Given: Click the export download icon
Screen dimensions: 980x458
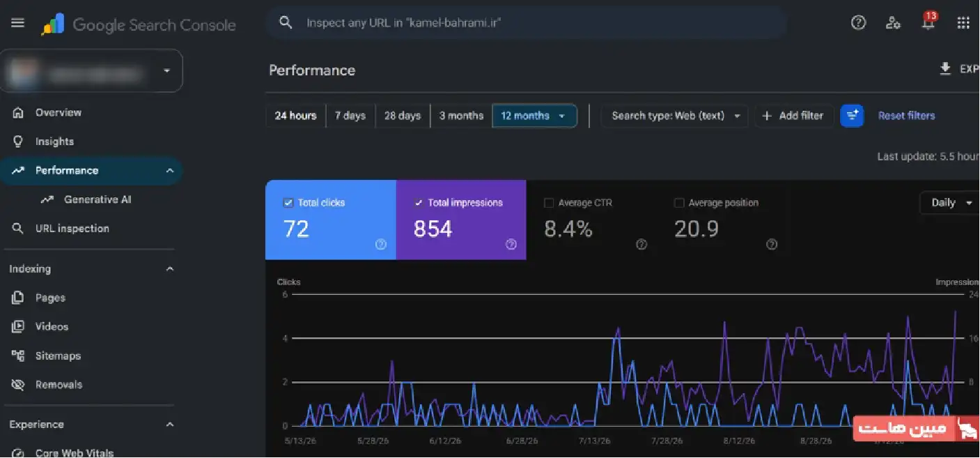Looking at the screenshot, I should 945,68.
